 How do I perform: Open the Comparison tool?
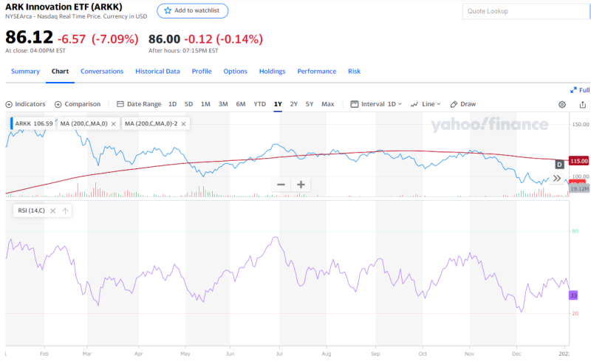(x=78, y=104)
